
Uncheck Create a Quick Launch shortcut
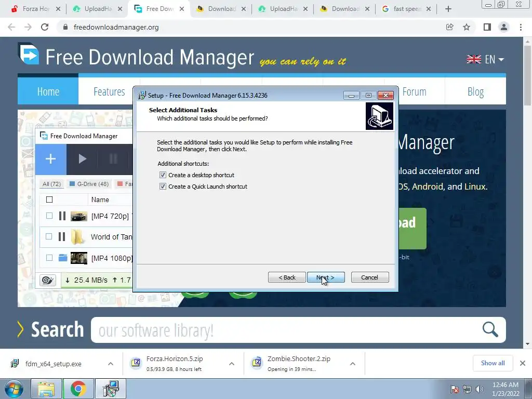pos(163,187)
